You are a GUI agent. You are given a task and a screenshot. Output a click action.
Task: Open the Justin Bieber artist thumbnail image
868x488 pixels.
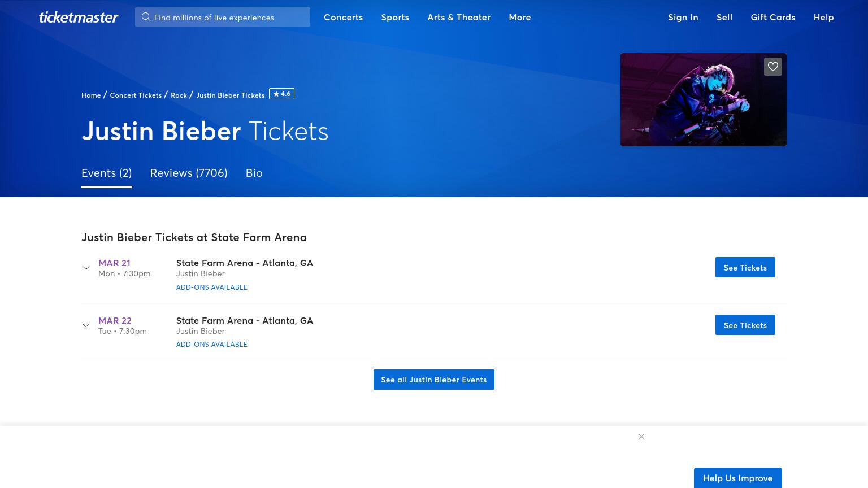point(704,99)
